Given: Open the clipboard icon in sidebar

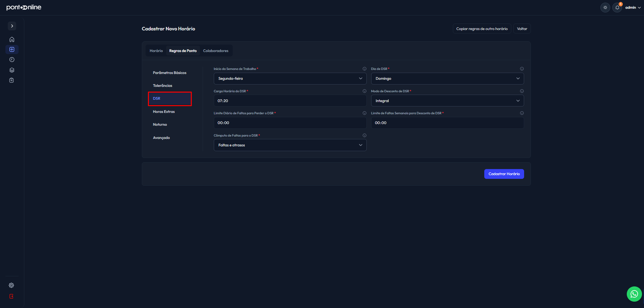Looking at the screenshot, I should (x=12, y=80).
